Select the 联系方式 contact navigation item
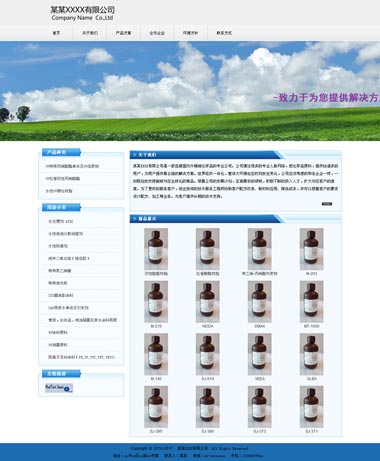The width and height of the screenshot is (380, 461). point(224,33)
